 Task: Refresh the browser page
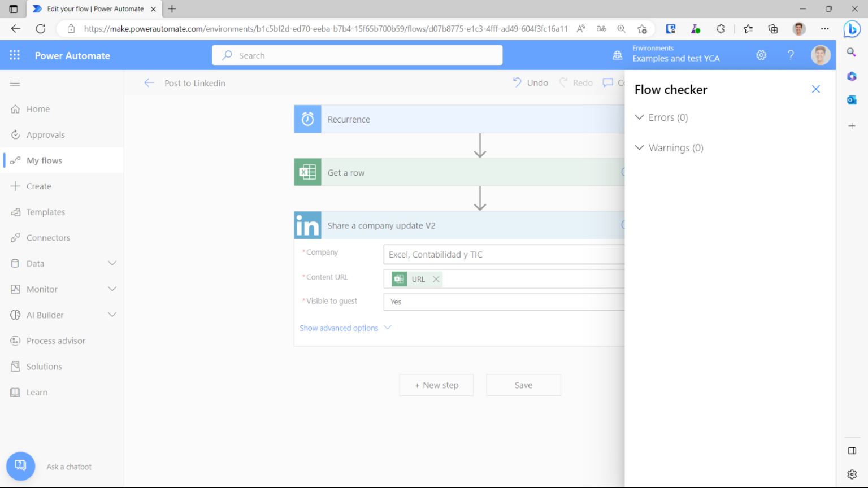point(41,29)
